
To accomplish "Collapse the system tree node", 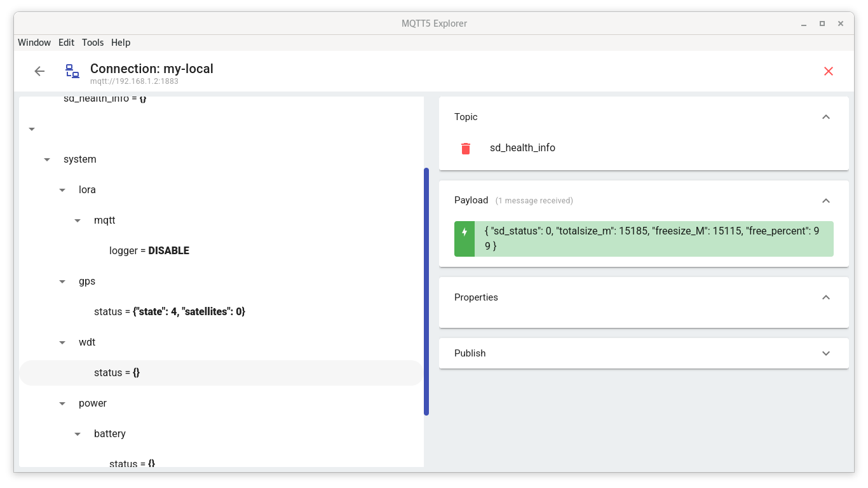I will [47, 159].
